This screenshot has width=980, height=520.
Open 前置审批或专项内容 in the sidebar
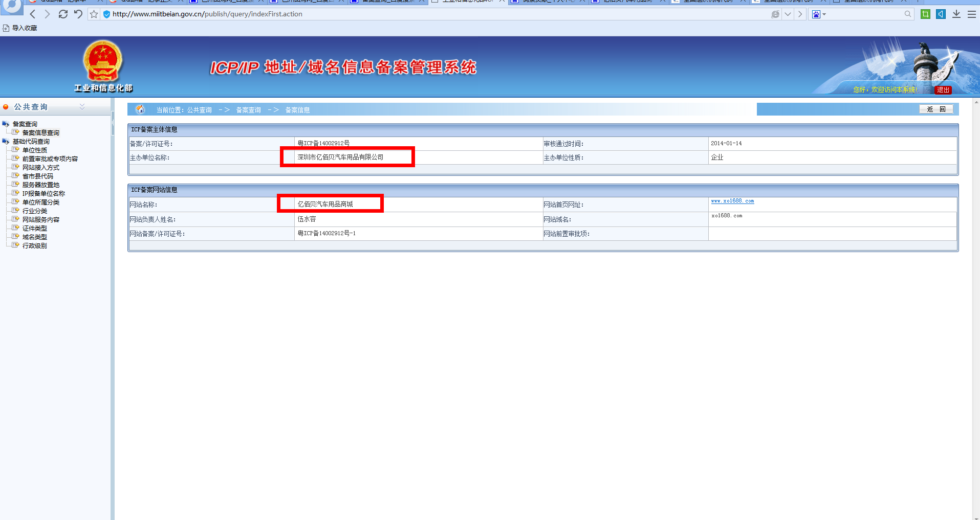(x=50, y=159)
